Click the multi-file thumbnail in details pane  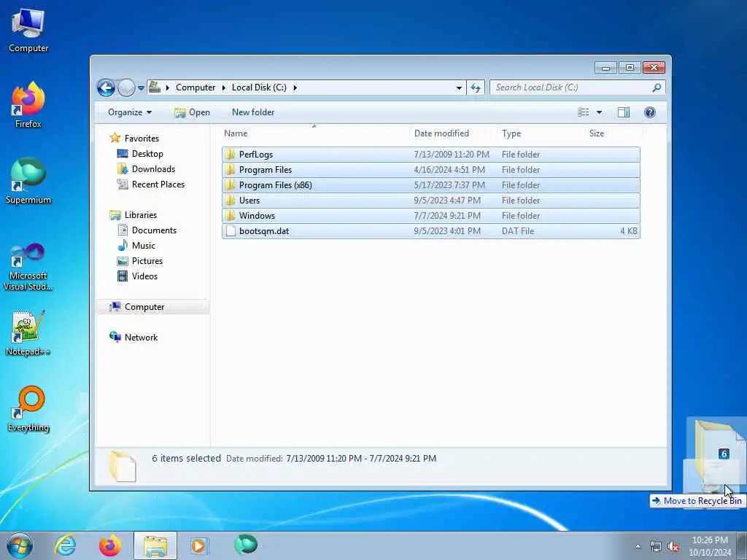pyautogui.click(x=123, y=466)
